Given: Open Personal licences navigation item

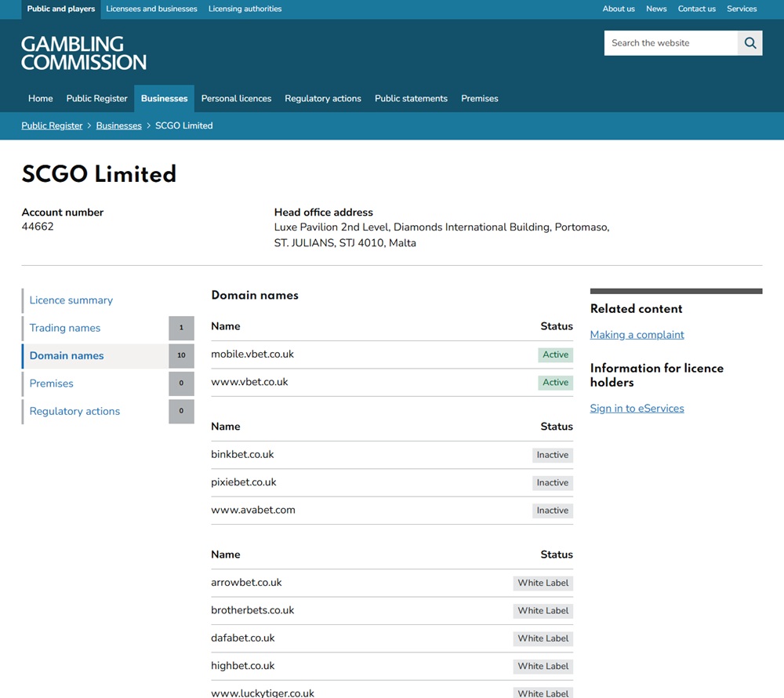Looking at the screenshot, I should point(236,99).
